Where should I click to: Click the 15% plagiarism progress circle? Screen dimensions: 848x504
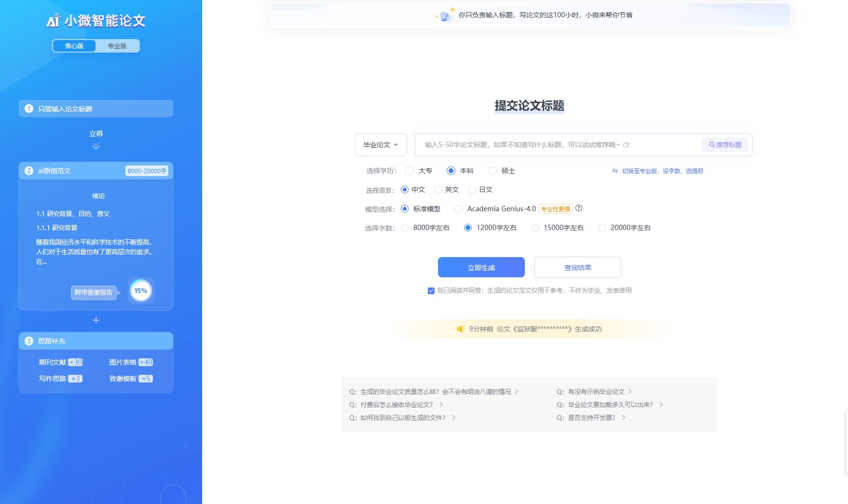(140, 290)
